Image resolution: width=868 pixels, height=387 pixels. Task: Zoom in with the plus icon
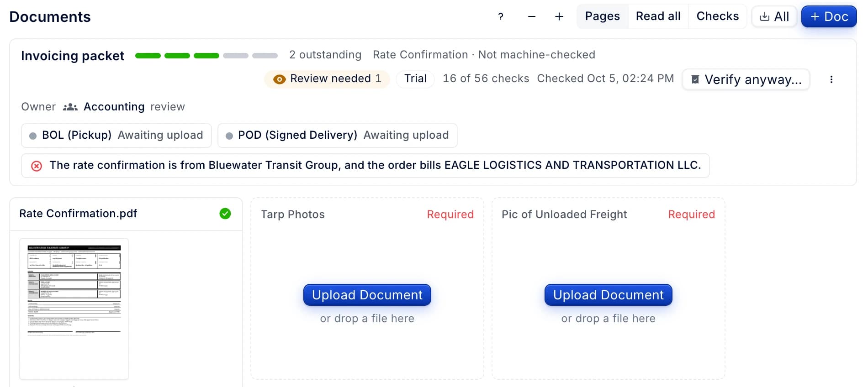point(559,16)
